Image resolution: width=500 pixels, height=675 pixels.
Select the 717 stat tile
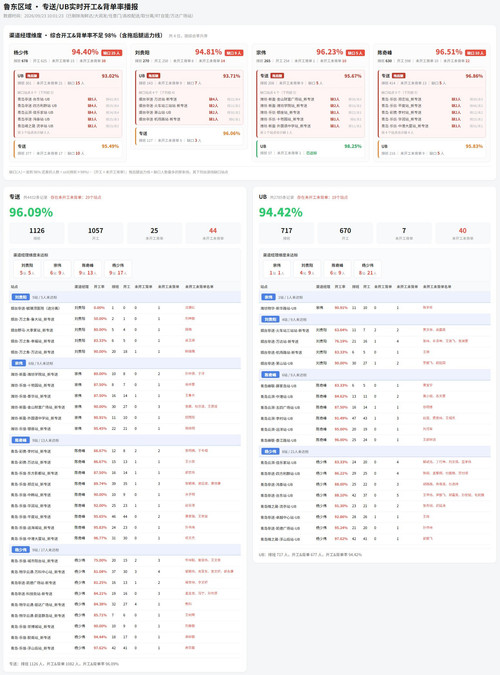286,233
